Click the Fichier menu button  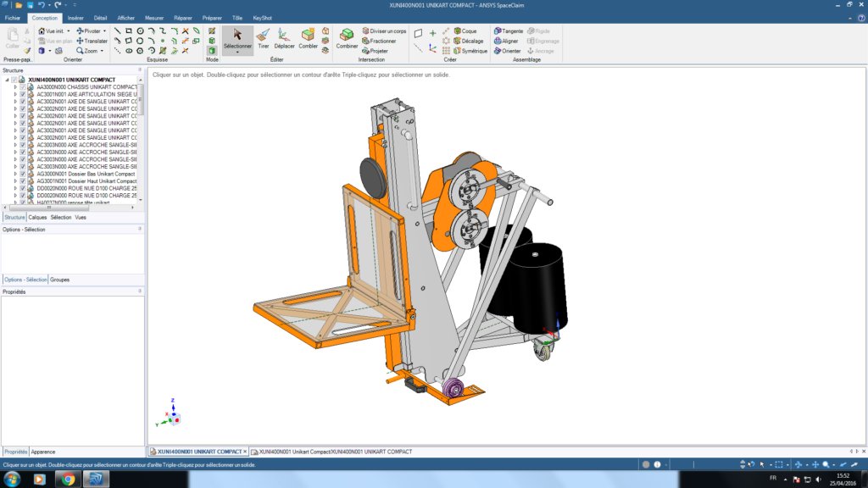(12, 17)
